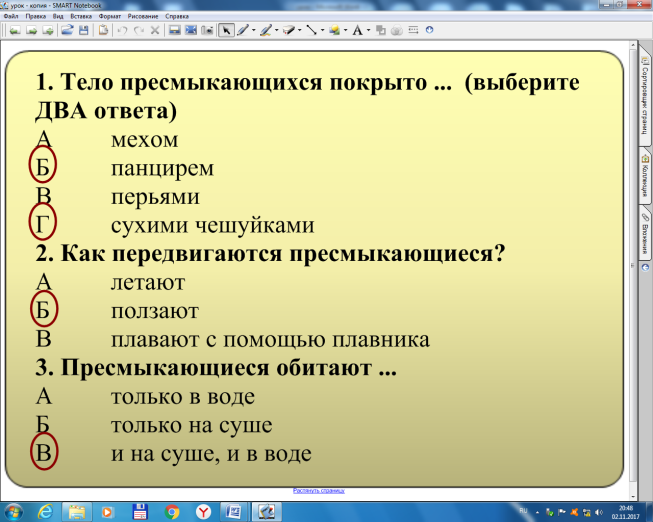653x522 pixels.
Task: Select the Text tool letter A
Action: tap(357, 30)
